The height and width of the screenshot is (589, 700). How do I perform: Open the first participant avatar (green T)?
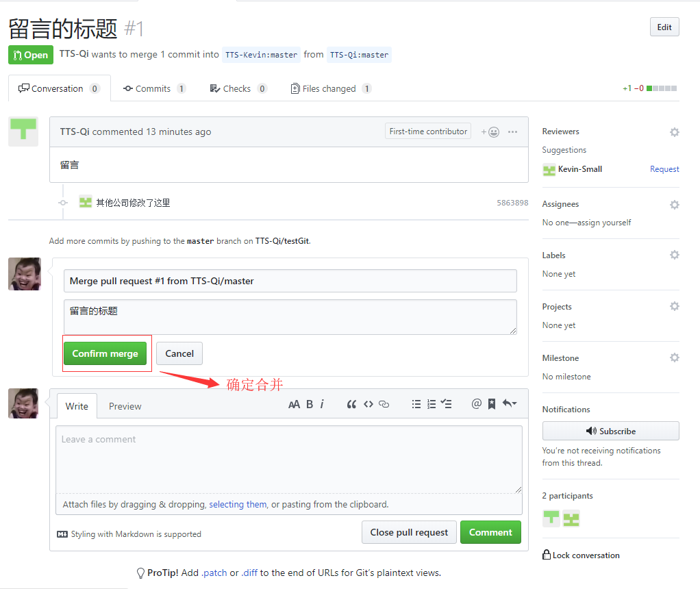551,518
